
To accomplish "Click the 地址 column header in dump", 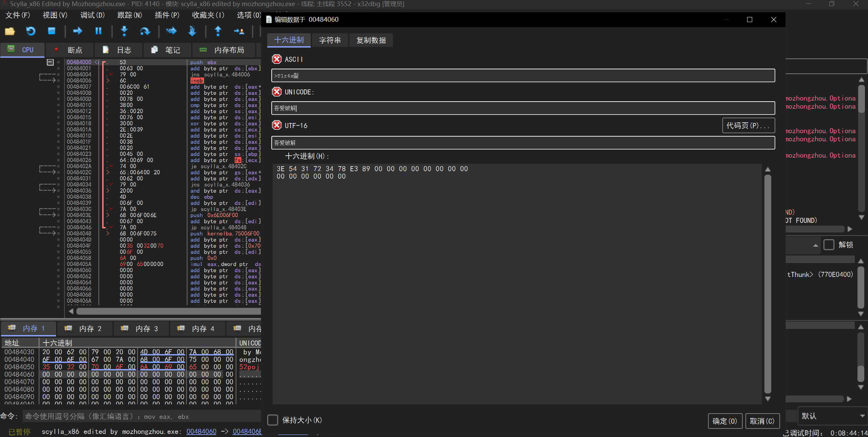I will point(20,343).
